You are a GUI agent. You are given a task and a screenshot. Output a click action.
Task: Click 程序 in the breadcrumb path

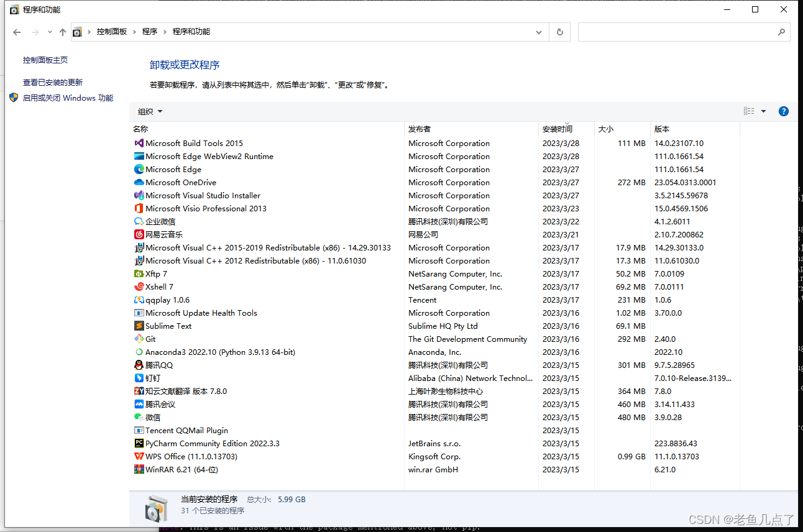pyautogui.click(x=150, y=32)
